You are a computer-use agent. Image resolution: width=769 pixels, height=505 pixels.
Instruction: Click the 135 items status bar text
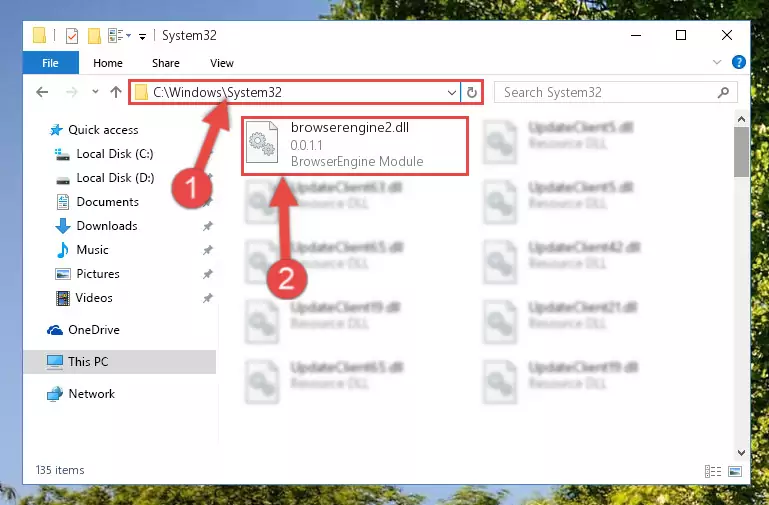coord(60,470)
